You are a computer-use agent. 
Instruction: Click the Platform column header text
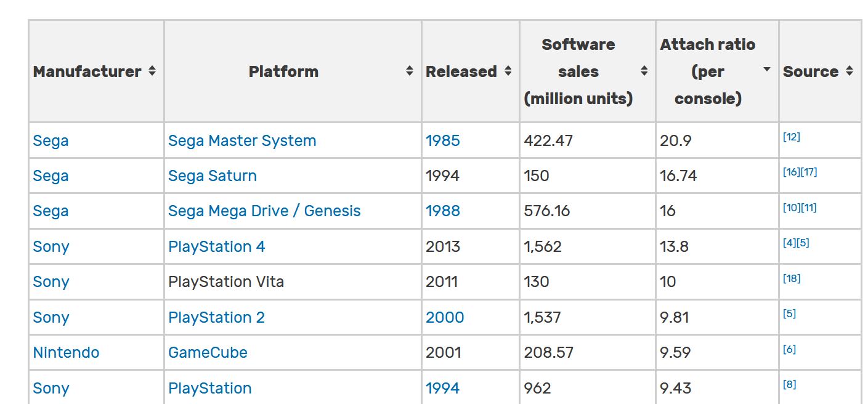point(283,71)
